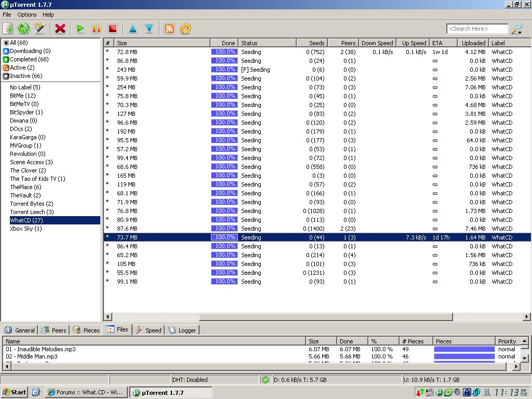Viewport: 532px width, 399px height.
Task: Open the File menu
Action: [7, 15]
